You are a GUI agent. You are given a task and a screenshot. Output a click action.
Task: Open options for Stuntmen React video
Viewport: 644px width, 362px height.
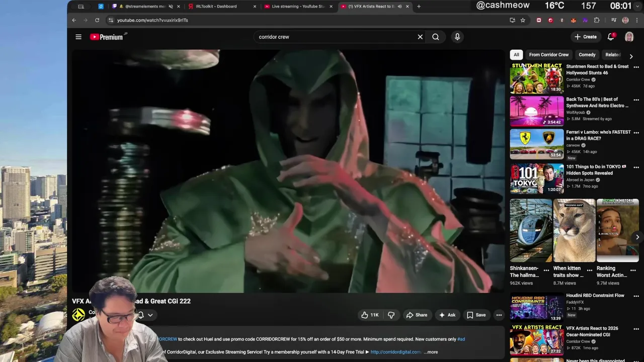pos(636,67)
